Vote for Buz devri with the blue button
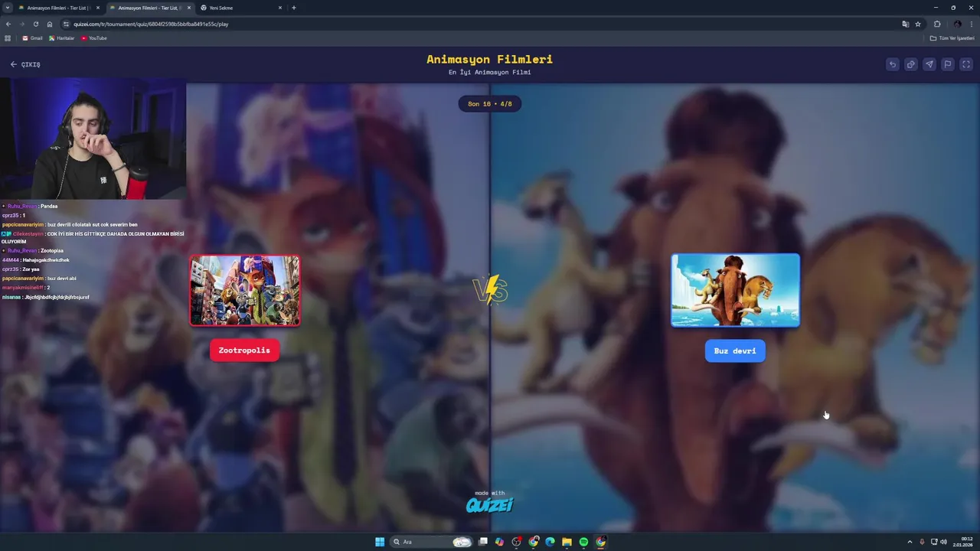The image size is (980, 551). click(735, 350)
